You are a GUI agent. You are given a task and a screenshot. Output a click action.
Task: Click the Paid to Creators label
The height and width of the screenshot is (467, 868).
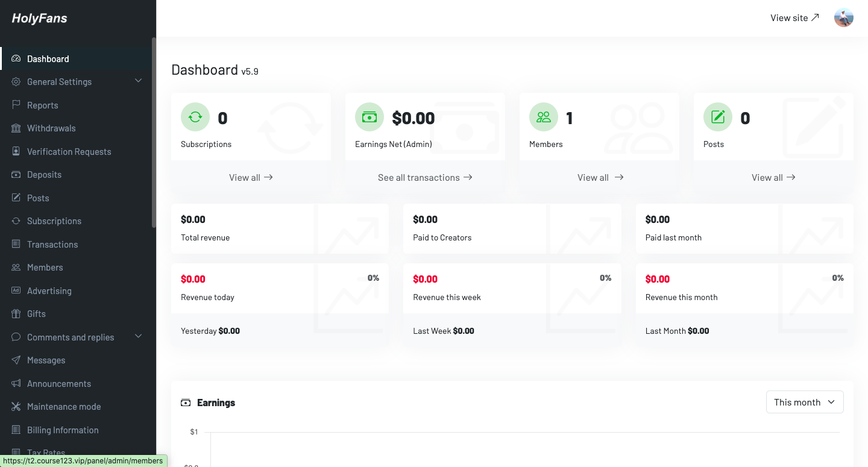click(x=442, y=237)
